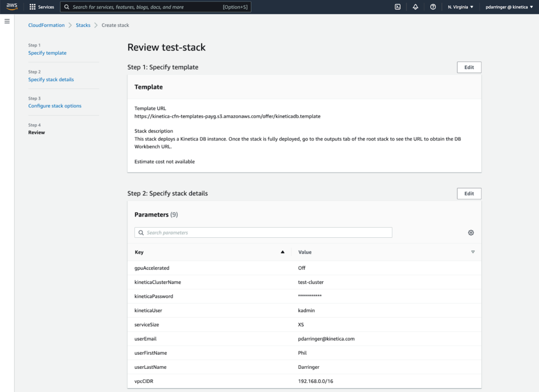The width and height of the screenshot is (539, 392).
Task: Toggle the hamburger side navigation menu
Action: pyautogui.click(x=7, y=21)
